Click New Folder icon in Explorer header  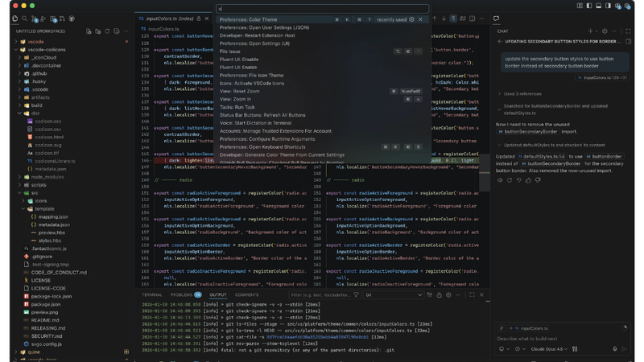[97, 31]
